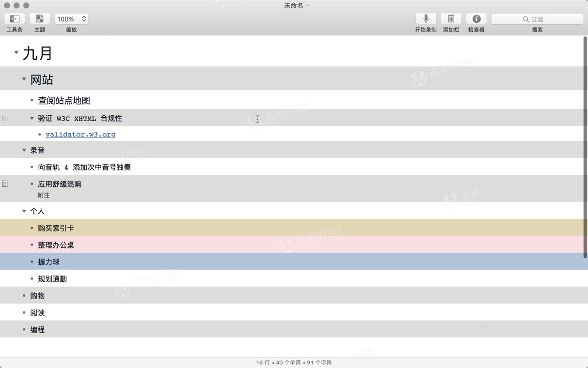This screenshot has width=588, height=368.
Task: Collapse the 录音 disclosure triangle
Action: 24,150
